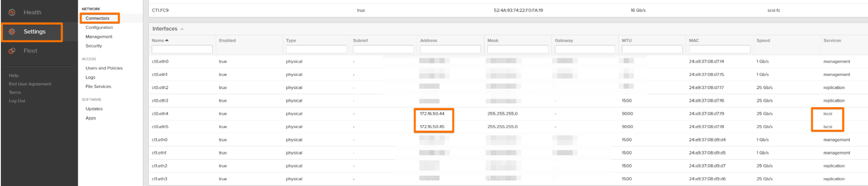Open the Configuration network page
Screen dimensions: 868x186
99,27
